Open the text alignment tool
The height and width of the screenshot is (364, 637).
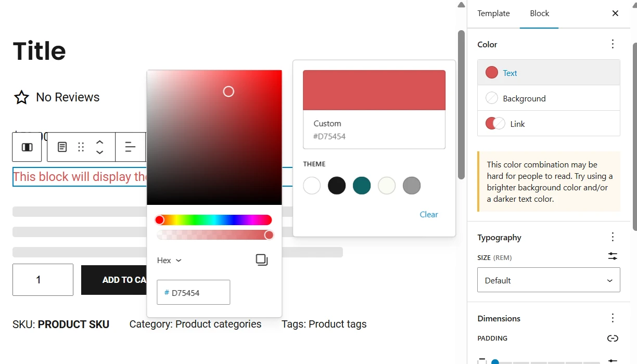pyautogui.click(x=130, y=147)
